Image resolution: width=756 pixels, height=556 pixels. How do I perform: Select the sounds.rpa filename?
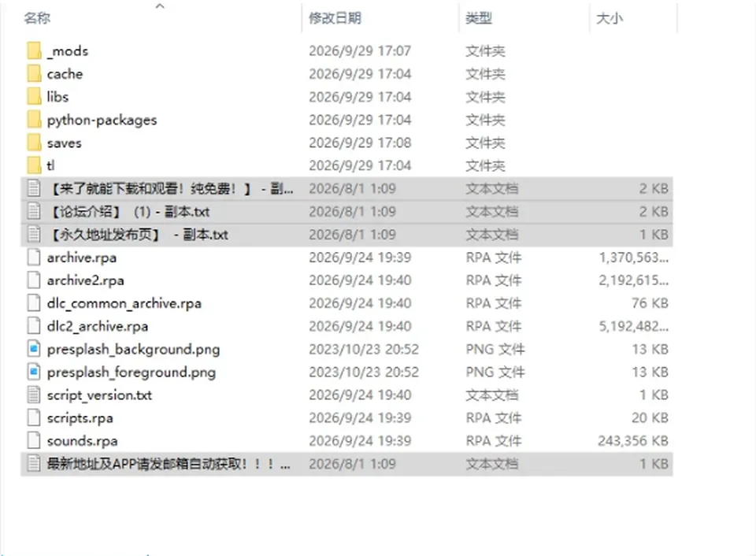pos(82,441)
